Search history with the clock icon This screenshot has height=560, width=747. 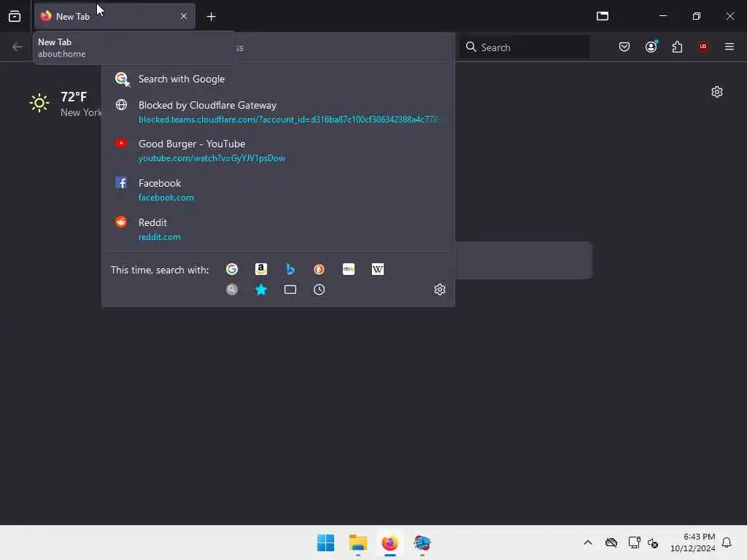(320, 289)
